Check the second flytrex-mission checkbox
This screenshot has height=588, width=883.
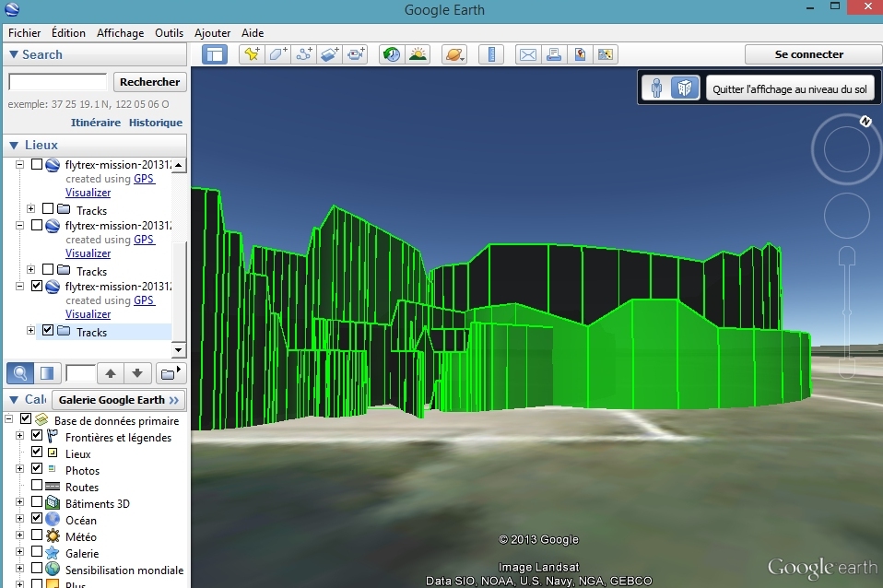tap(37, 225)
